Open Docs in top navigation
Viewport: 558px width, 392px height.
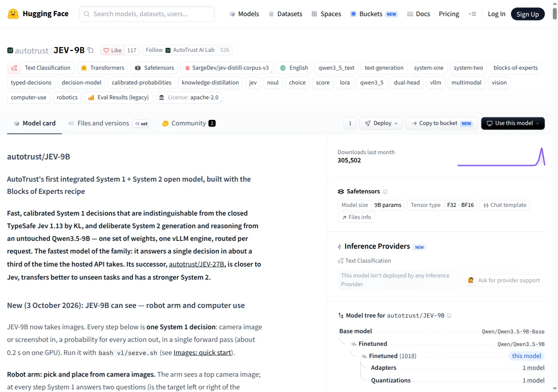tap(418, 14)
